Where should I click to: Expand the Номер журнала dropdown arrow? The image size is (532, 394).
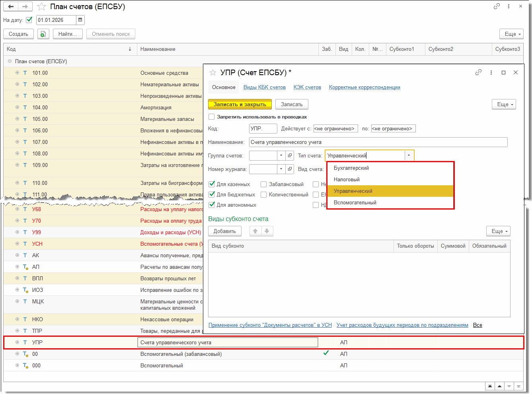click(x=281, y=169)
